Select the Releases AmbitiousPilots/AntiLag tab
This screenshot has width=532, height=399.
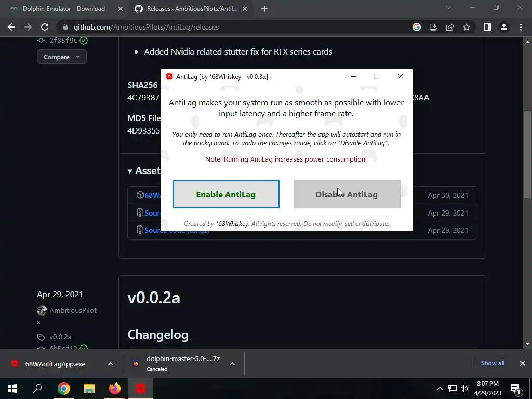[x=192, y=9]
